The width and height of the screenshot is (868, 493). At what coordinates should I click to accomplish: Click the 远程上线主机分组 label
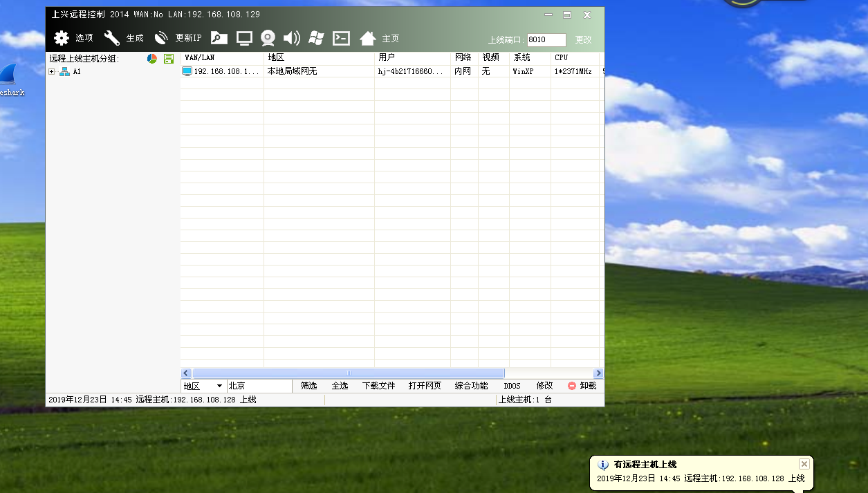(x=84, y=59)
